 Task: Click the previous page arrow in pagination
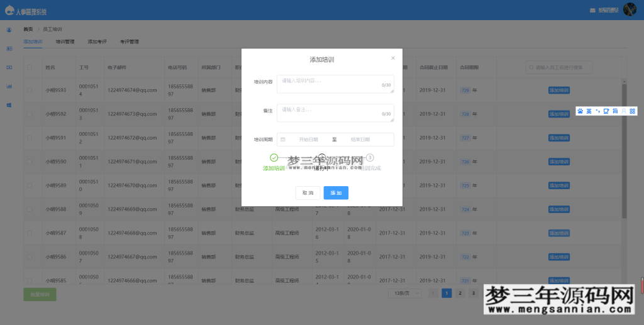coord(433,293)
